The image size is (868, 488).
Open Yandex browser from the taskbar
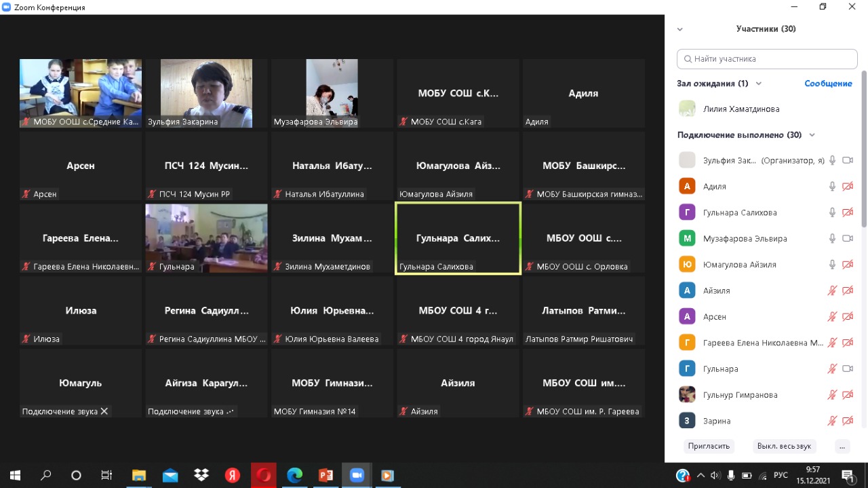click(x=232, y=475)
